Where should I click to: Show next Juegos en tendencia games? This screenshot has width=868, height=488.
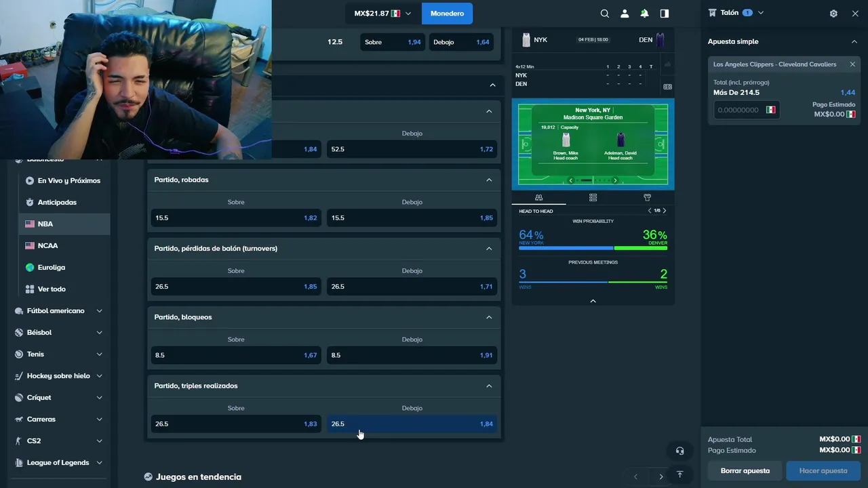(661, 476)
